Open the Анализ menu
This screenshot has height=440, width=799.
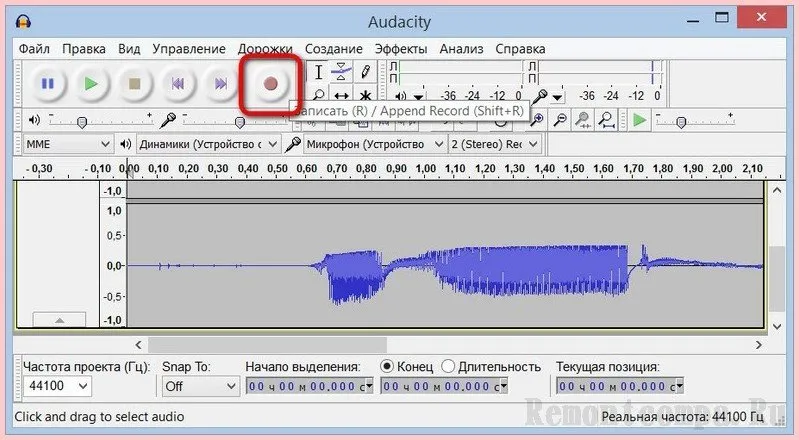coord(461,49)
